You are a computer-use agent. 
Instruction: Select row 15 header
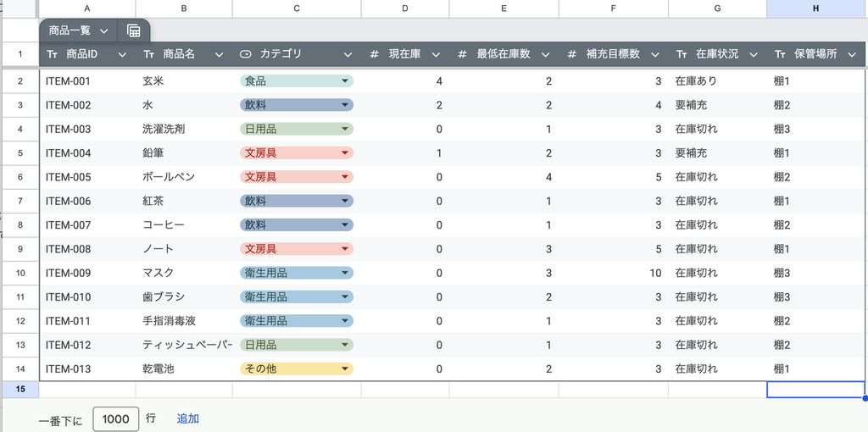tap(20, 389)
